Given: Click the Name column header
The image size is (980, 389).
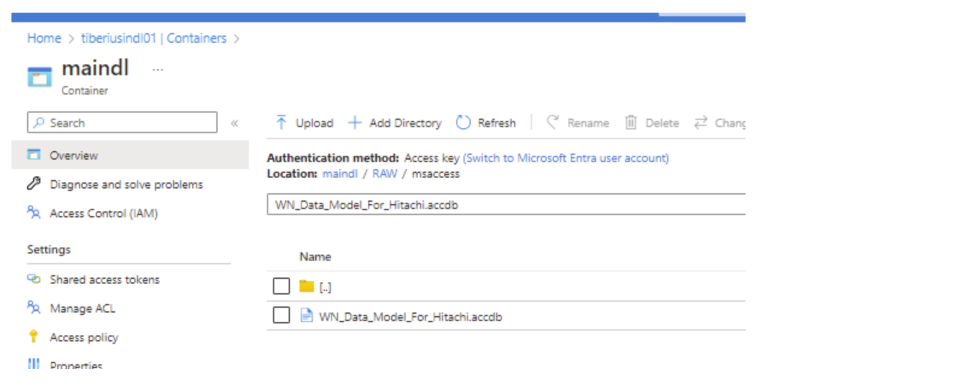Looking at the screenshot, I should (315, 257).
